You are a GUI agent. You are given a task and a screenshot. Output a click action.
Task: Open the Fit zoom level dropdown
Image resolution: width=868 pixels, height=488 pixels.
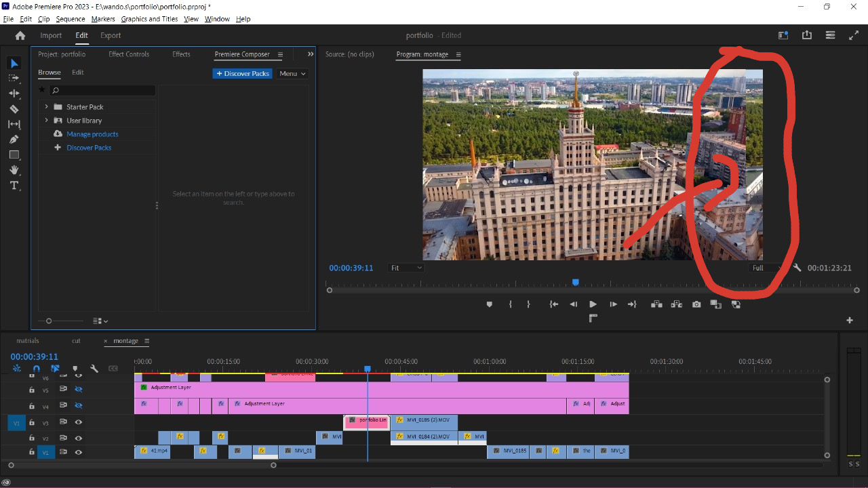coord(406,268)
